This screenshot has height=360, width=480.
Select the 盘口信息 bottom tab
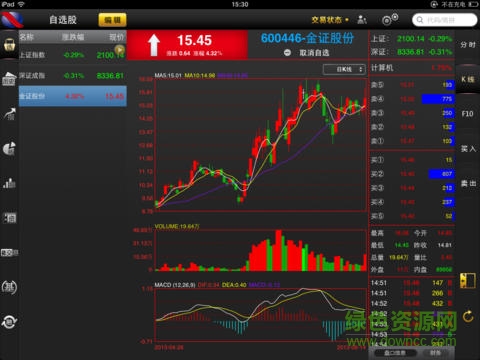tap(395, 353)
